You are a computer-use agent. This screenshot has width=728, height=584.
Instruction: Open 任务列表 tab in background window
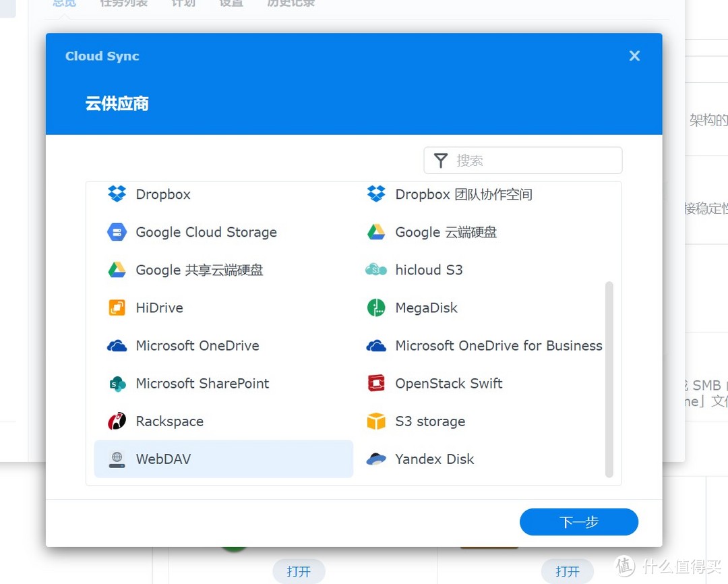(123, 3)
